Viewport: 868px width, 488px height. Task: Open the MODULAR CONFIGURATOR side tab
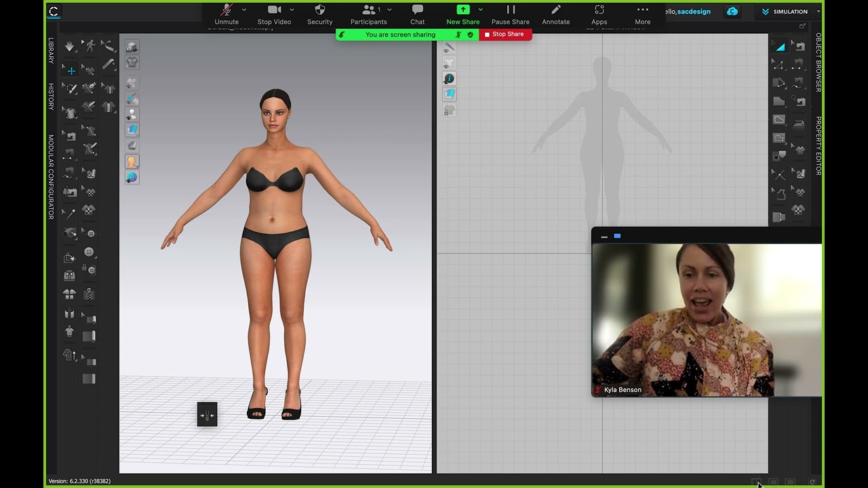click(51, 177)
